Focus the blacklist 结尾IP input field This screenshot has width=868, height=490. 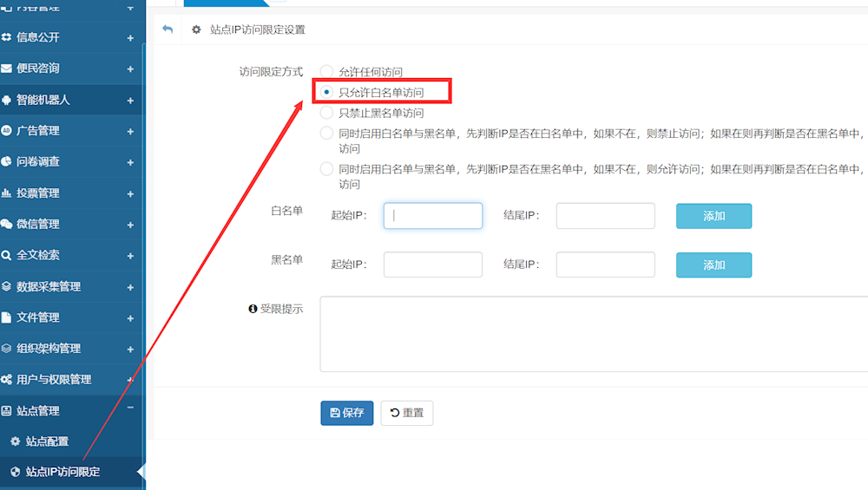(x=606, y=265)
